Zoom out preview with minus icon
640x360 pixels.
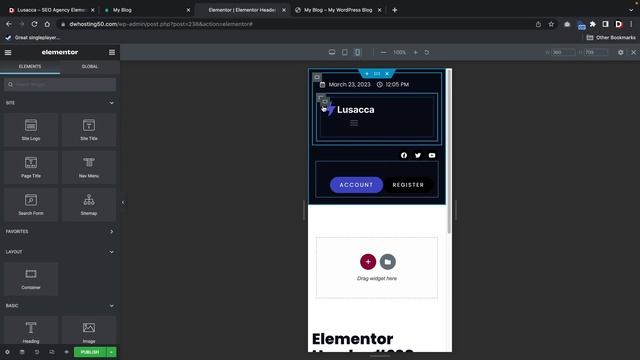[x=383, y=52]
